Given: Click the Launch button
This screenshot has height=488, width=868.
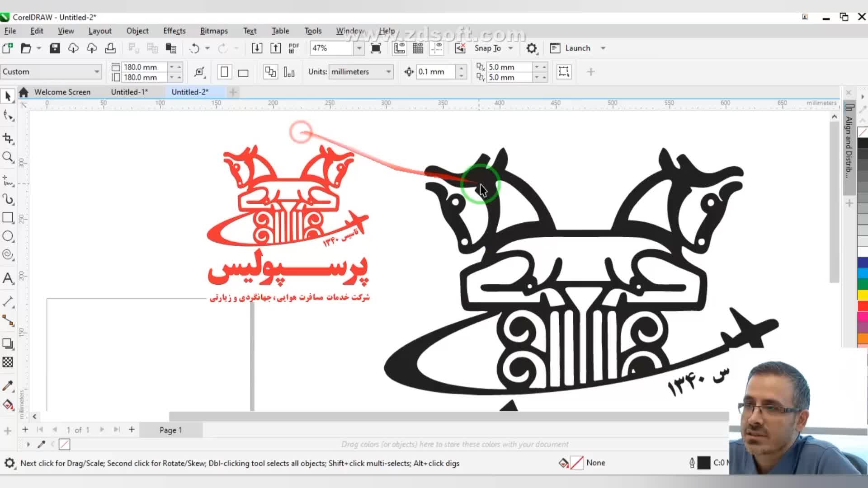Looking at the screenshot, I should (x=577, y=48).
